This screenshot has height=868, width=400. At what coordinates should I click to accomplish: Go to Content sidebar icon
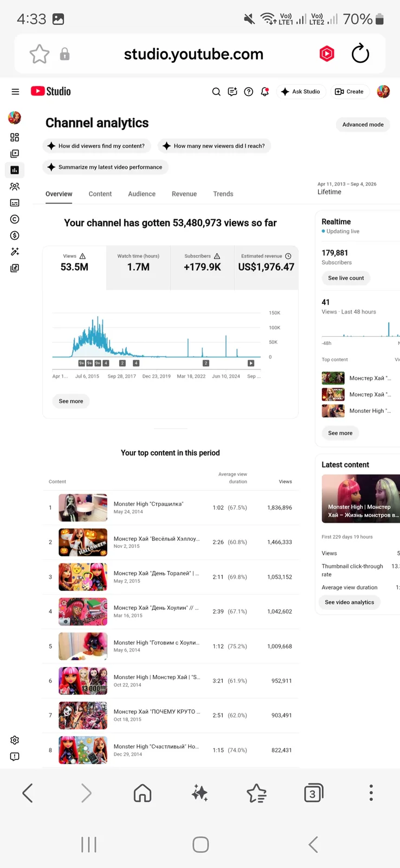coord(15,154)
